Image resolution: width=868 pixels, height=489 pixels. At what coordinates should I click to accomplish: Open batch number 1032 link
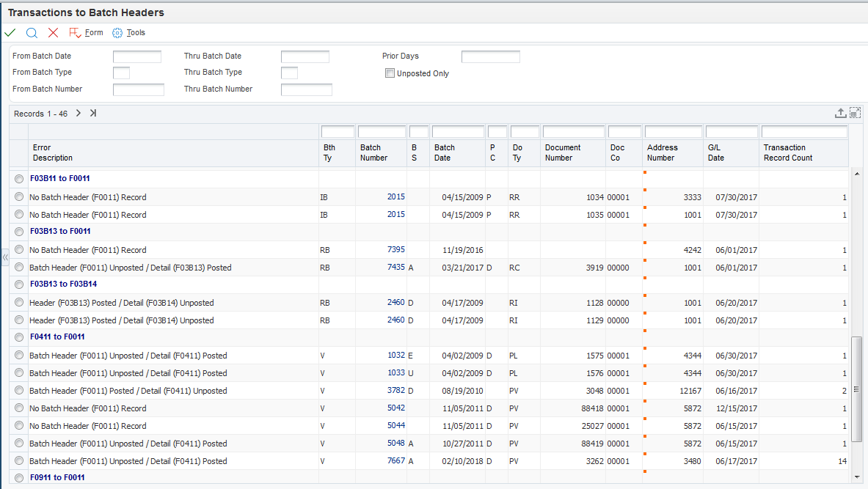395,356
